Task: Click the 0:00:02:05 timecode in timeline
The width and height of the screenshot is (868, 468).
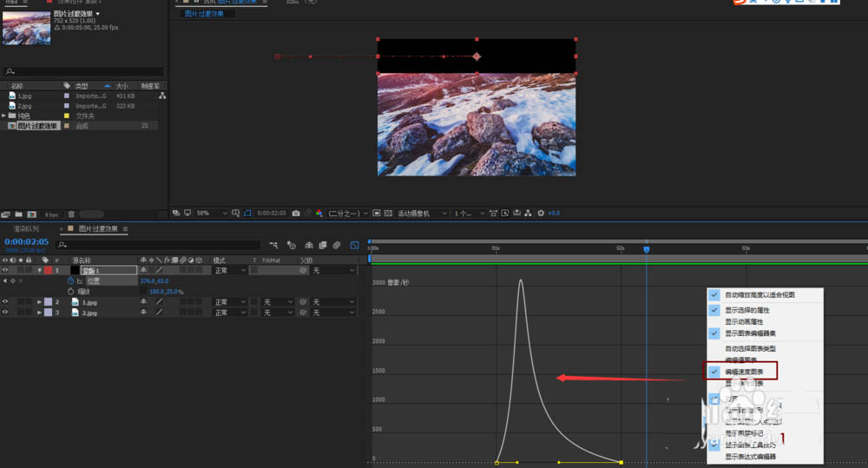Action: 26,242
